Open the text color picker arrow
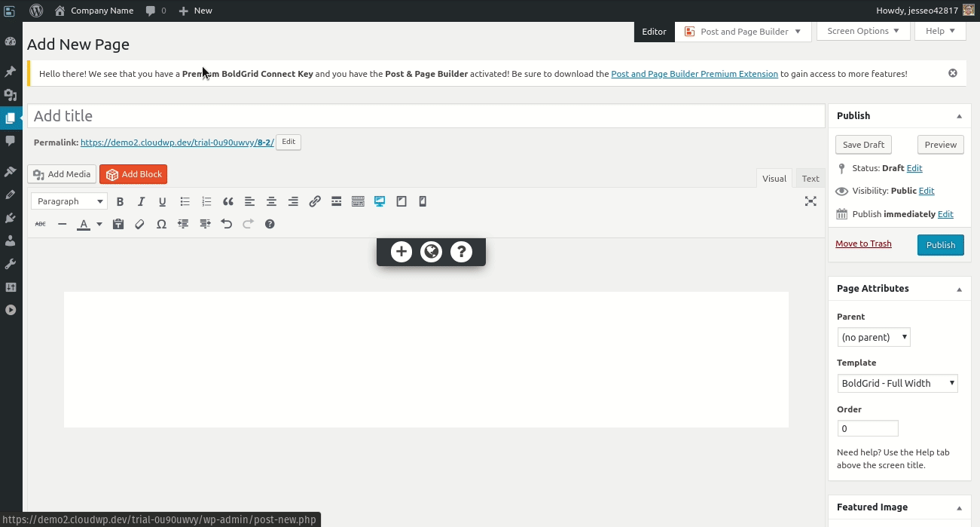980x527 pixels. (x=99, y=224)
